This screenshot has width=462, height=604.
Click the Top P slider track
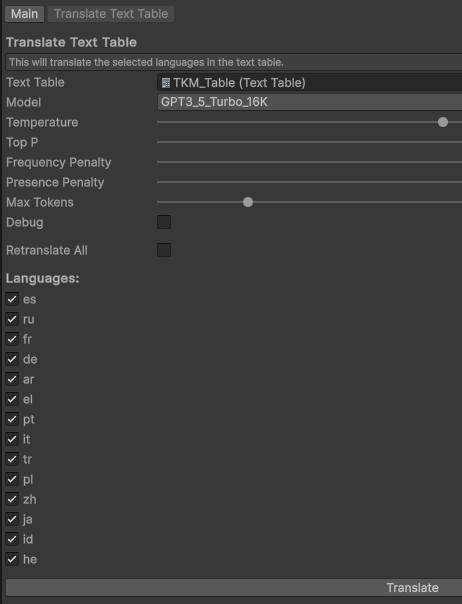(x=309, y=142)
